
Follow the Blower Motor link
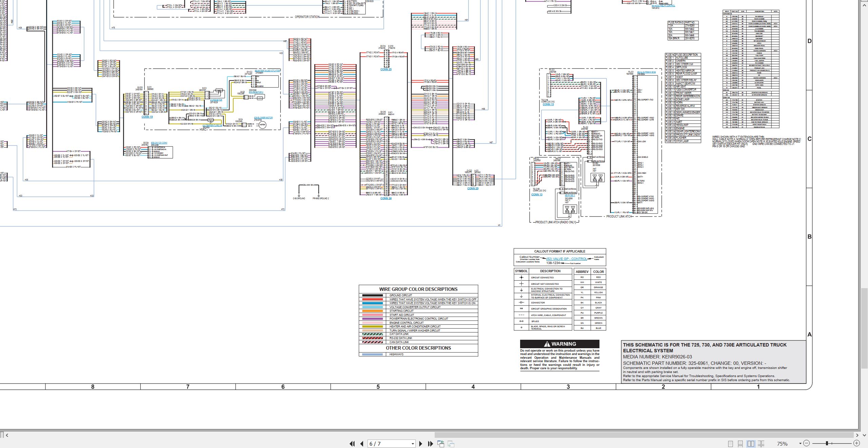click(263, 118)
